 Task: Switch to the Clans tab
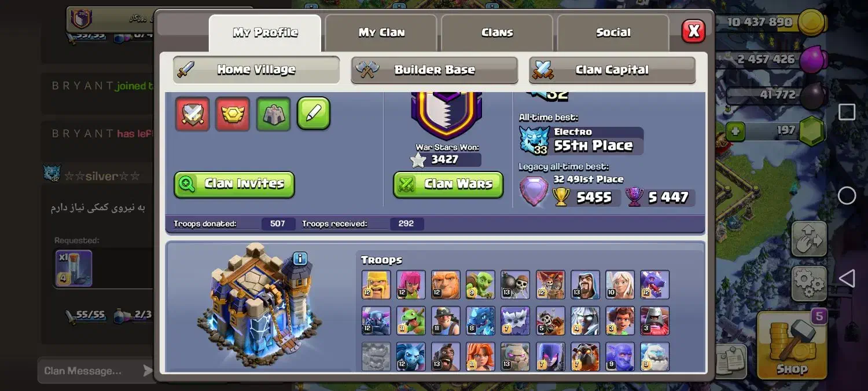(497, 32)
